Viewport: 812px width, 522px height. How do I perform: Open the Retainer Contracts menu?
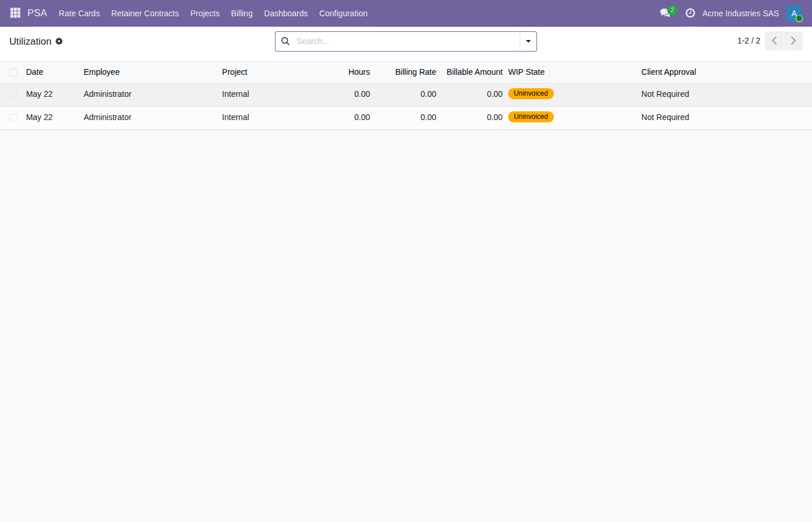click(145, 13)
